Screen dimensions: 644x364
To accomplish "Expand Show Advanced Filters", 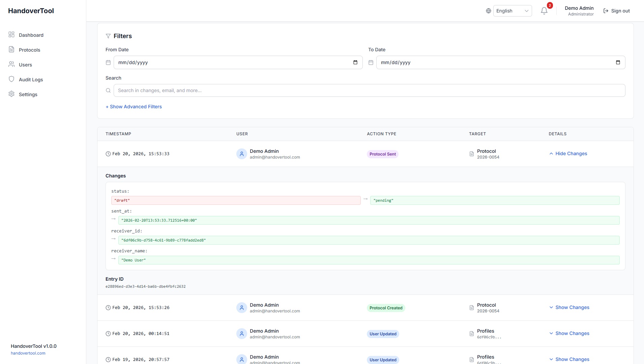I will point(134,107).
